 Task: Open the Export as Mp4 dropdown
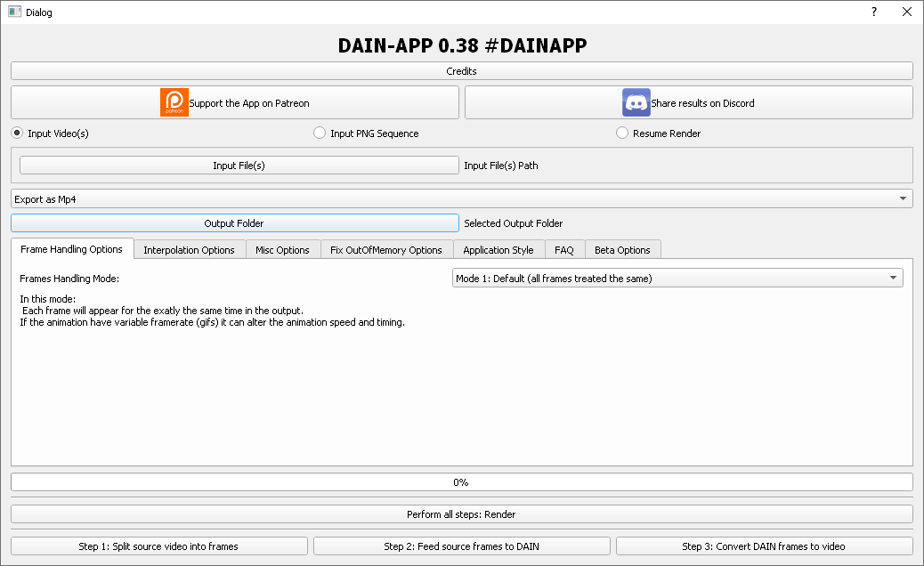click(461, 198)
